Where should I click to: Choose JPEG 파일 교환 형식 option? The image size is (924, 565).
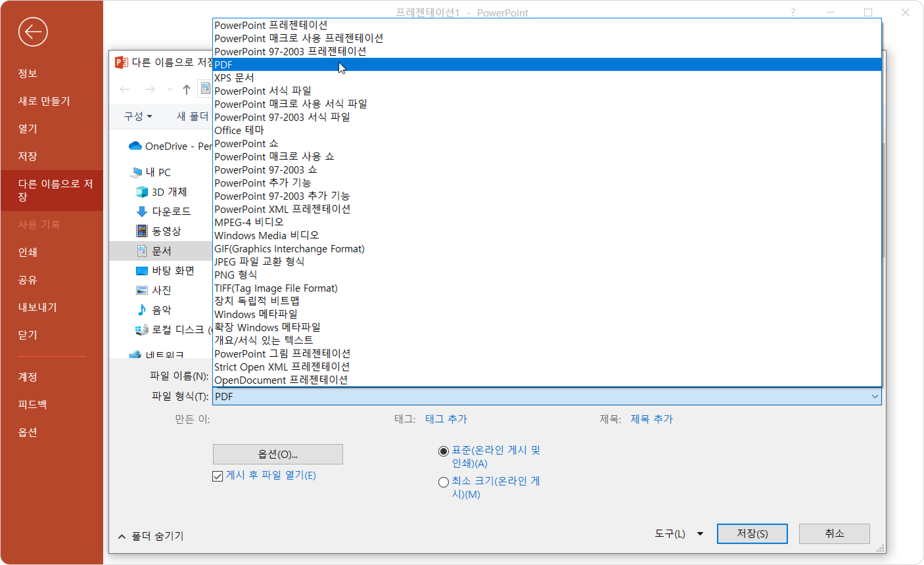[547, 262]
